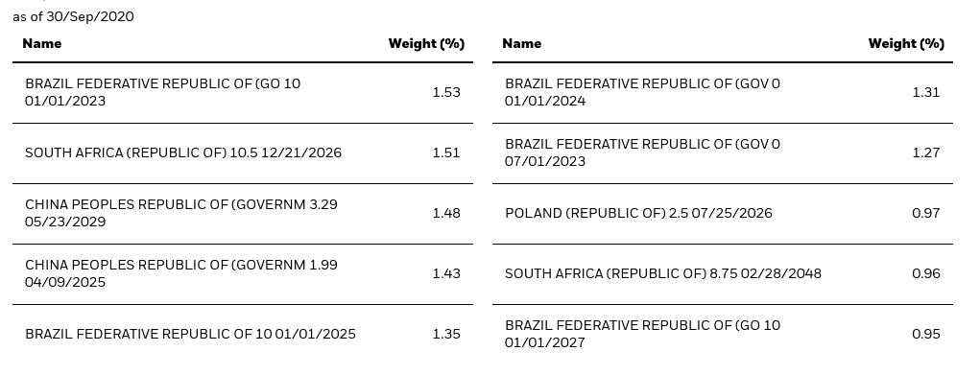Select Brazil Federative Republic 10 01/01/2025 row

tap(243, 335)
